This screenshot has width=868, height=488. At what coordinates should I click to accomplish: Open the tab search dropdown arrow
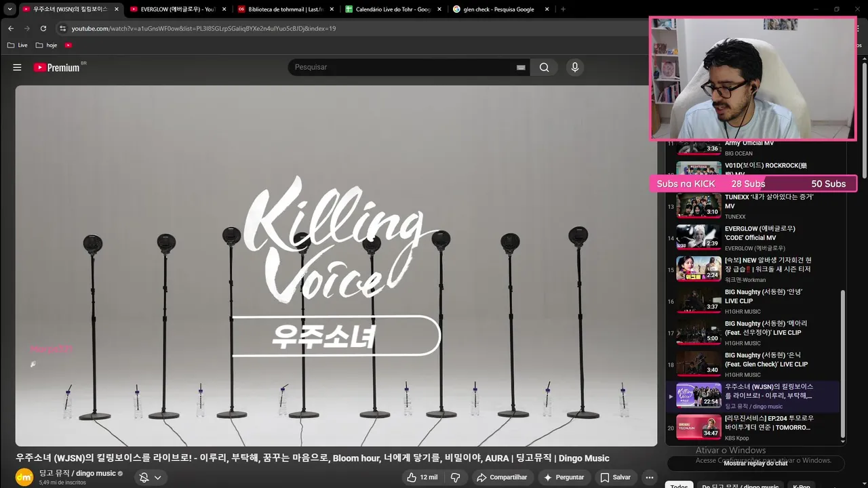tap(9, 9)
